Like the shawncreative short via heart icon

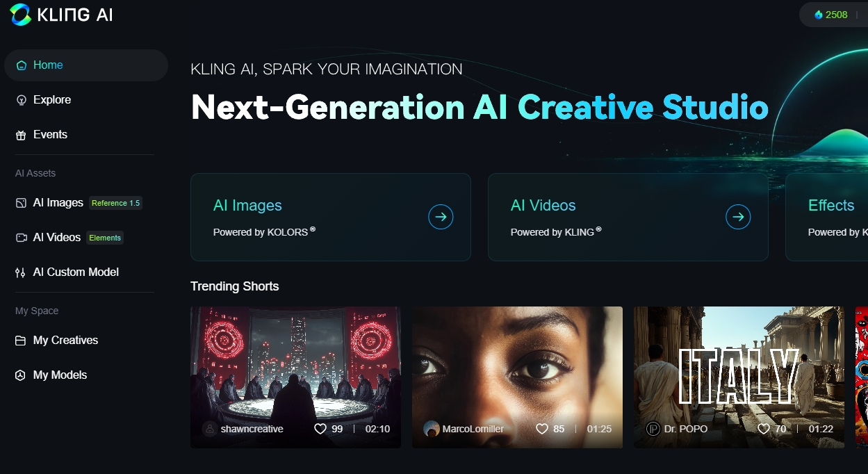[x=320, y=429]
